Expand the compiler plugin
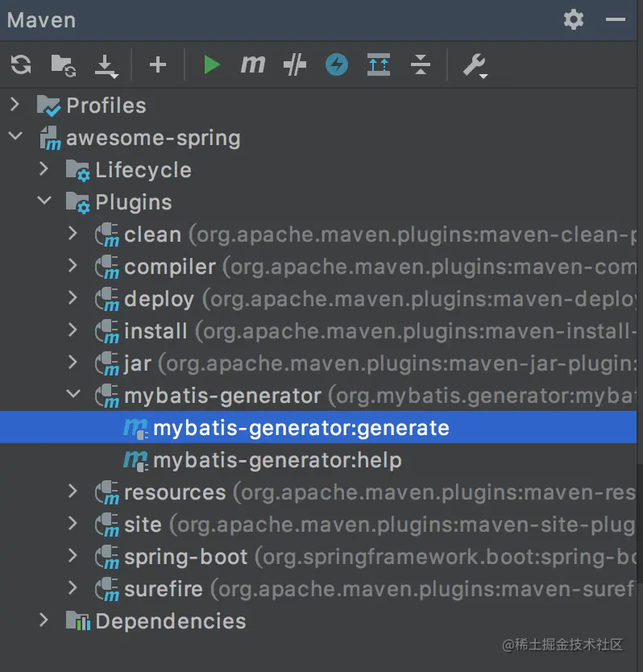The height and width of the screenshot is (672, 643). point(73,265)
